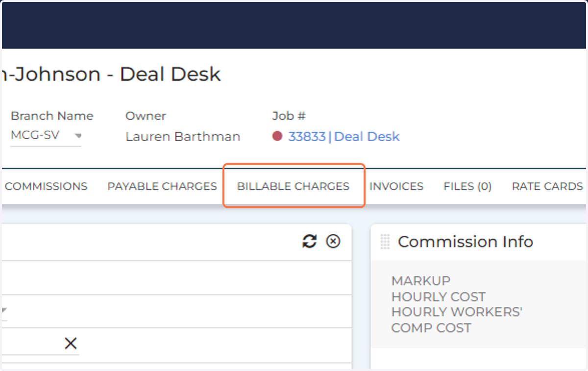Select the HOURLY WORKERS' COMP COST label
This screenshot has width=588, height=371.
(x=457, y=320)
